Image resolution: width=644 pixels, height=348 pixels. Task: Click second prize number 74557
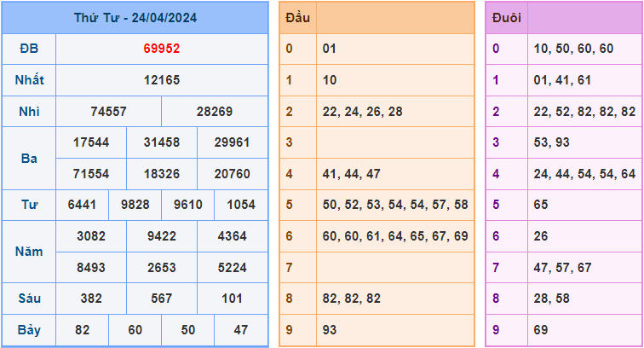pyautogui.click(x=109, y=112)
